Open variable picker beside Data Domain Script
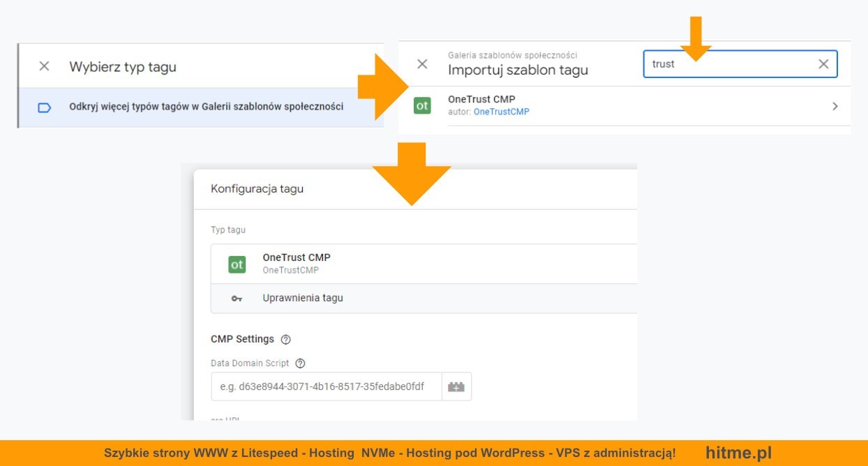The image size is (868, 466). coord(456,386)
